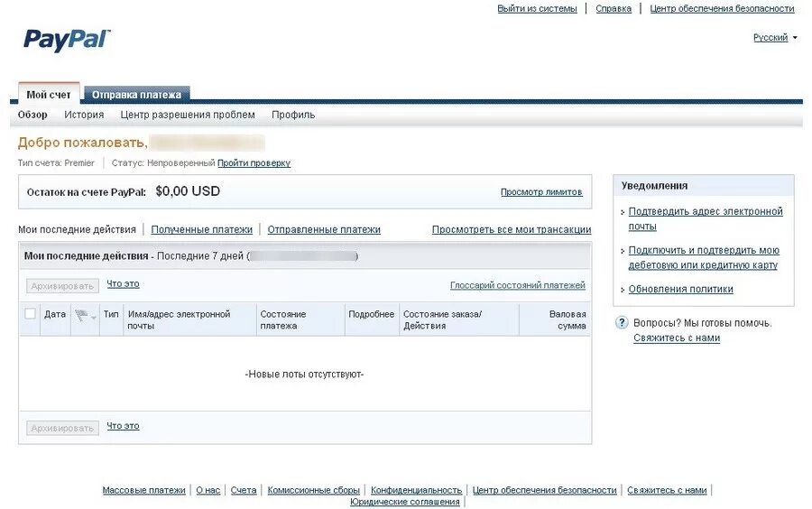This screenshot has width=812, height=509.
Task: Click Имя/адрес электронной почты column header
Action: (x=179, y=320)
